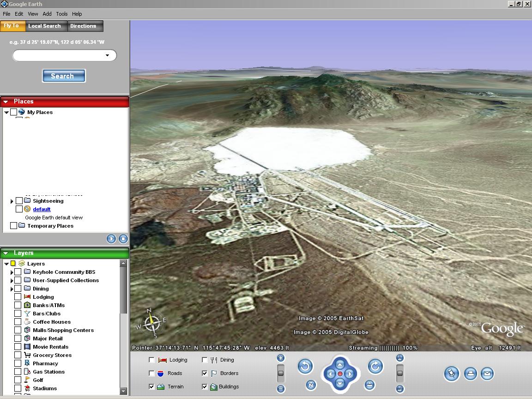This screenshot has width=532, height=399.
Task: Expand the User-Supplied Collections folder
Action: coord(12,281)
